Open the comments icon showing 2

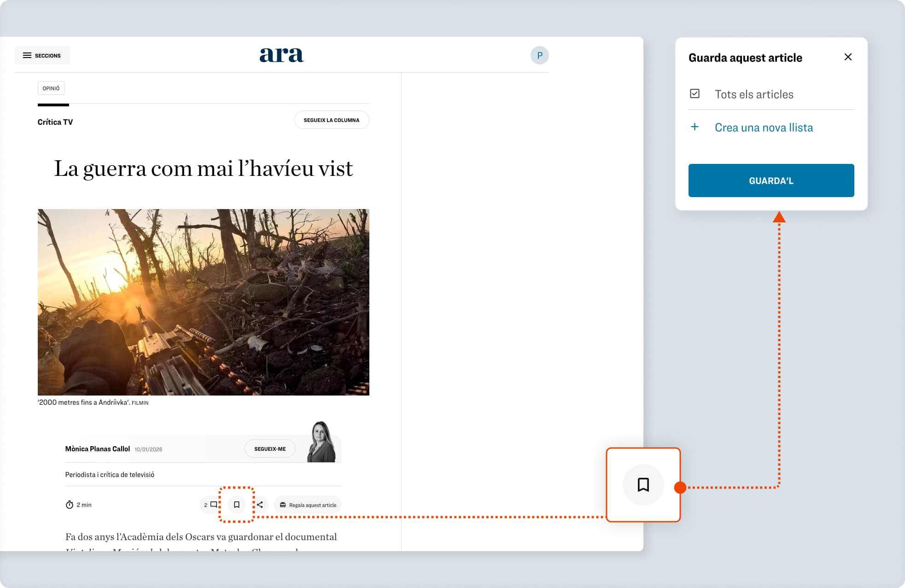click(x=210, y=505)
